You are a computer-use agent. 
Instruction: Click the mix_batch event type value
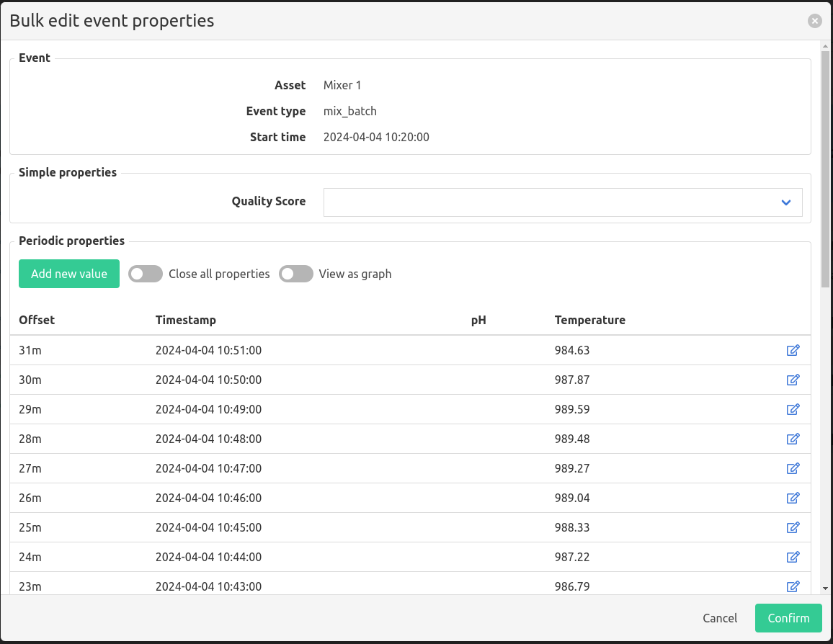pyautogui.click(x=350, y=112)
